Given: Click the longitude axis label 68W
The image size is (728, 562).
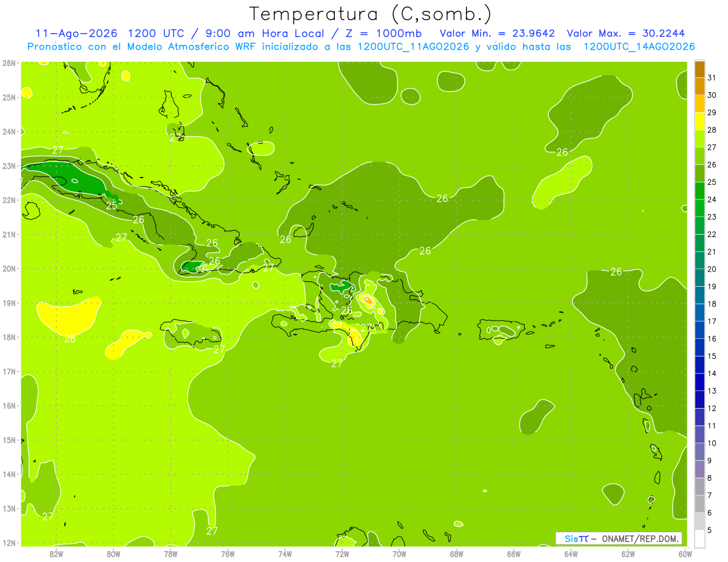Looking at the screenshot, I should coord(457,554).
